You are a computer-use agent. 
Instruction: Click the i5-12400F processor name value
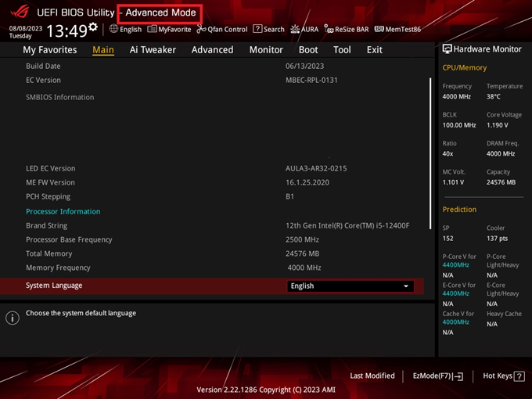[347, 225]
